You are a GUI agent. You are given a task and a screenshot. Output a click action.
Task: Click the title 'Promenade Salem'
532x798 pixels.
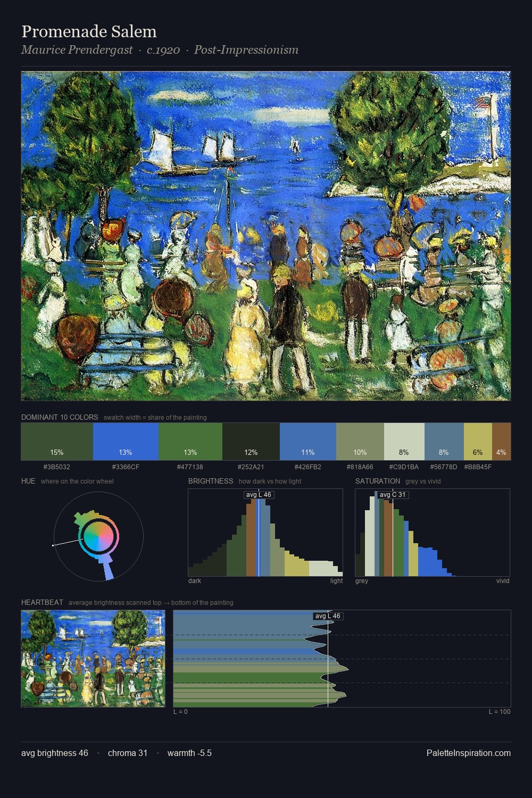pyautogui.click(x=89, y=31)
